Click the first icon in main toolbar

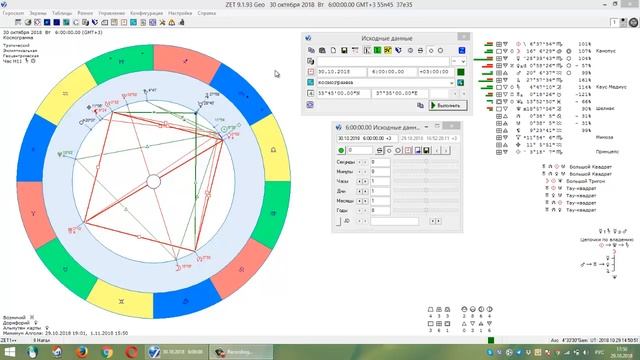[18, 22]
